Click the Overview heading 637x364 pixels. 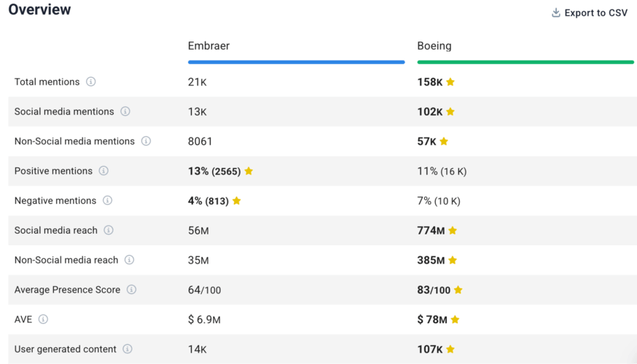[x=40, y=9]
